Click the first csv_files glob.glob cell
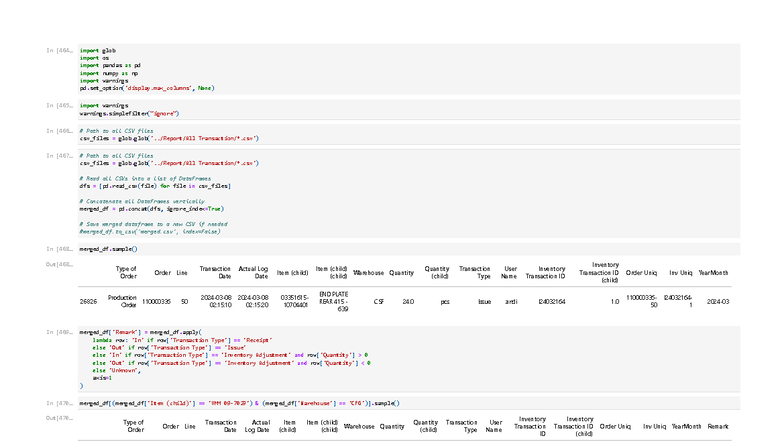 pos(409,134)
